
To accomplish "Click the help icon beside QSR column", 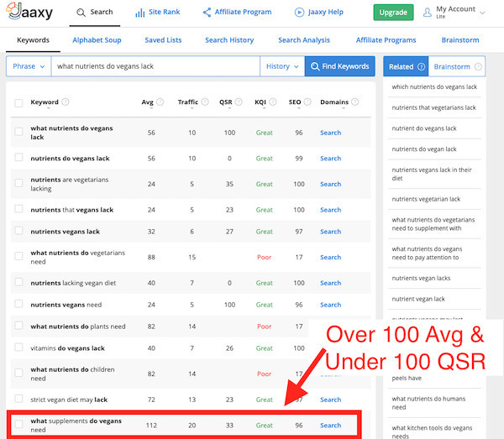I will (239, 102).
